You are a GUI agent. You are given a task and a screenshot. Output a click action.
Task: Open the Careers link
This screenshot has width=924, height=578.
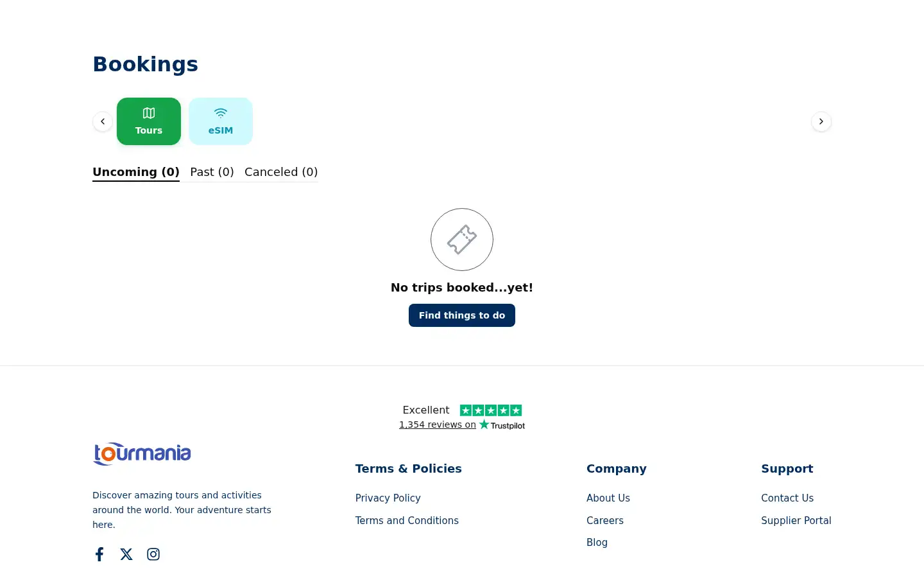(605, 521)
